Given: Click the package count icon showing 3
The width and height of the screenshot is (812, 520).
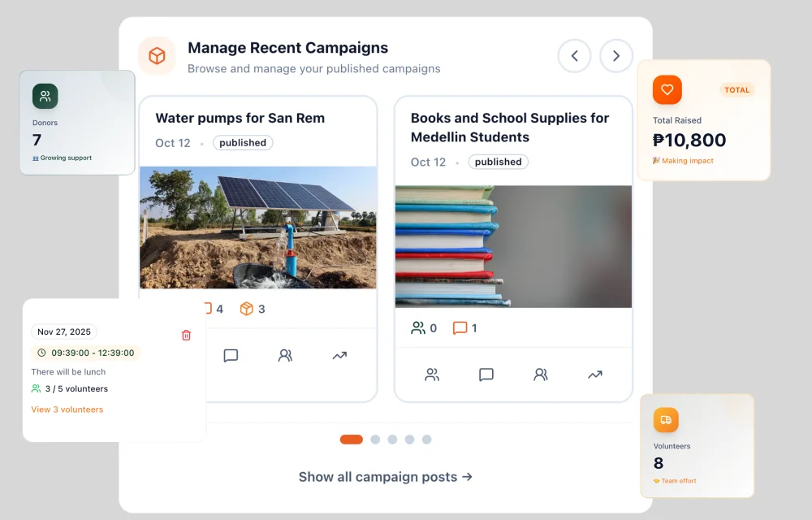Looking at the screenshot, I should coord(247,309).
